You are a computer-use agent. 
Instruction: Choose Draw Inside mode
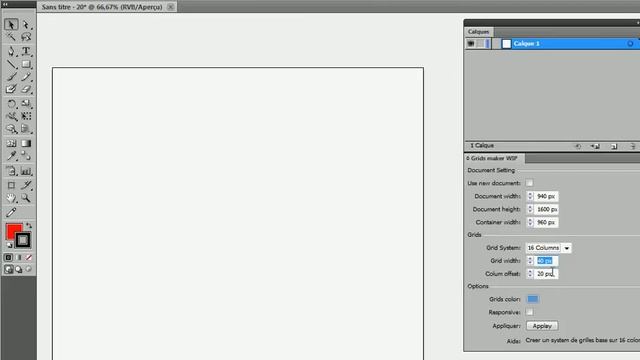pos(29,269)
